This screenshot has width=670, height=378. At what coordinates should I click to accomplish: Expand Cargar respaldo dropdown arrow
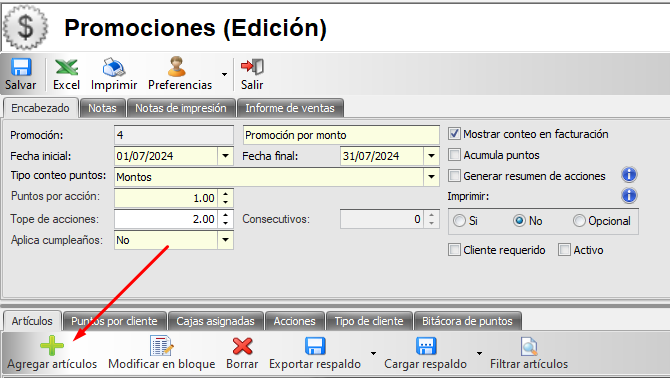pos(479,353)
